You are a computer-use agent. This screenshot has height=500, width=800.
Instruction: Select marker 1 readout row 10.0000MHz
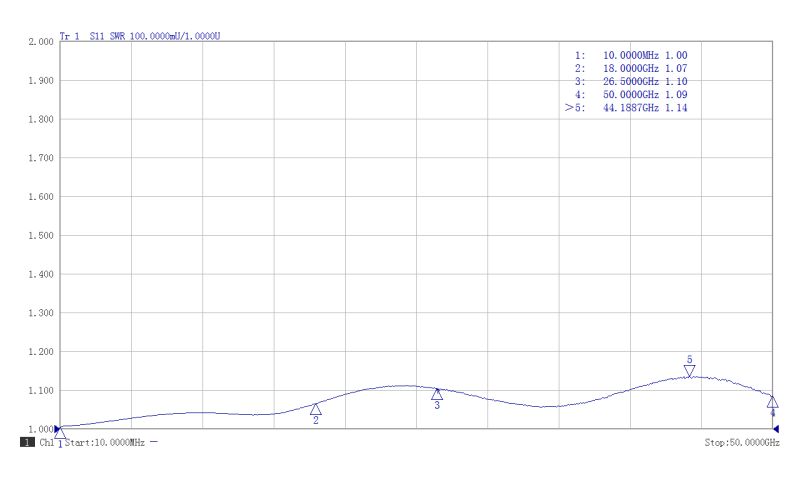pyautogui.click(x=631, y=55)
